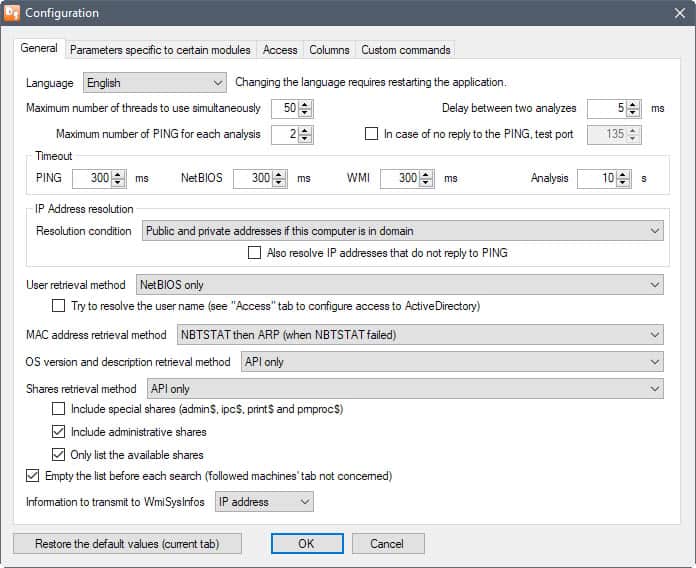The image size is (696, 568).
Task: Close the Configuration dialog
Action: 680,13
